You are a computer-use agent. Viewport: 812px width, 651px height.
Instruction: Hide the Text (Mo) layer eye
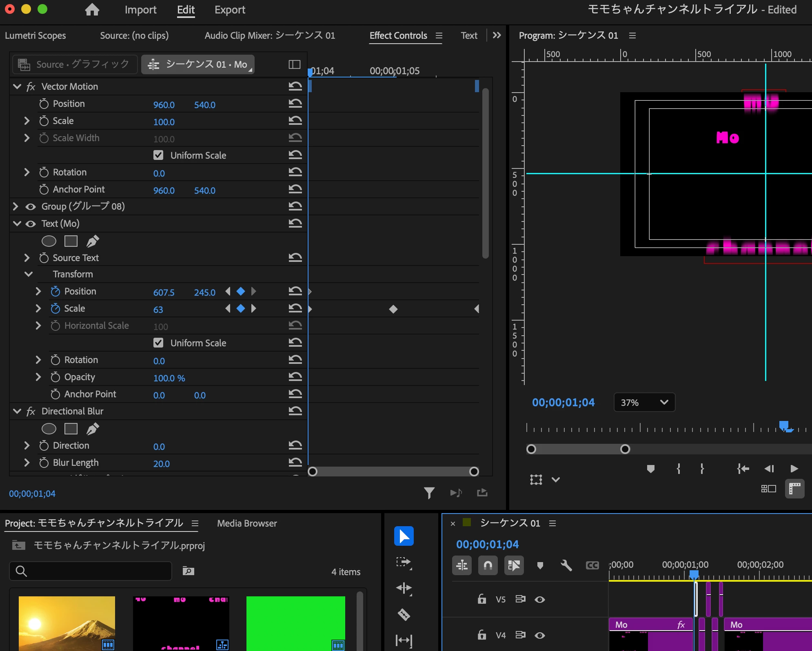pos(31,224)
